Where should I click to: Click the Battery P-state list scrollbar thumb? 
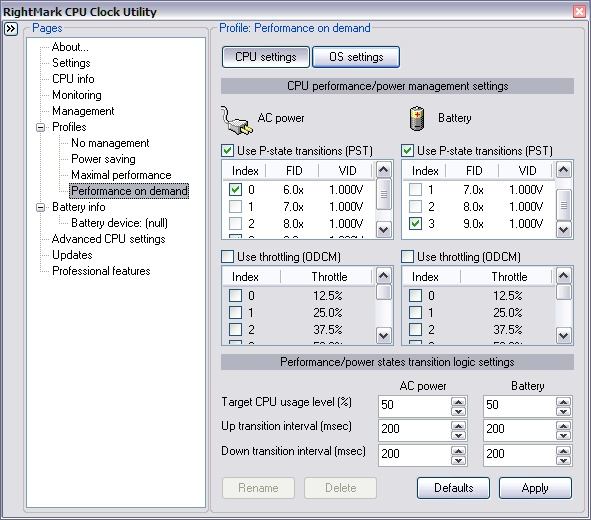click(x=563, y=205)
